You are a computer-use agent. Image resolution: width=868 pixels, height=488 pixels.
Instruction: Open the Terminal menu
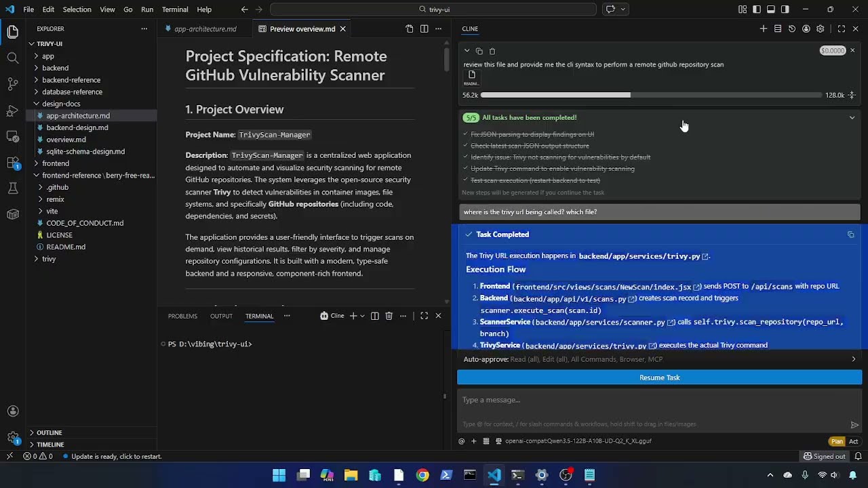[175, 9]
